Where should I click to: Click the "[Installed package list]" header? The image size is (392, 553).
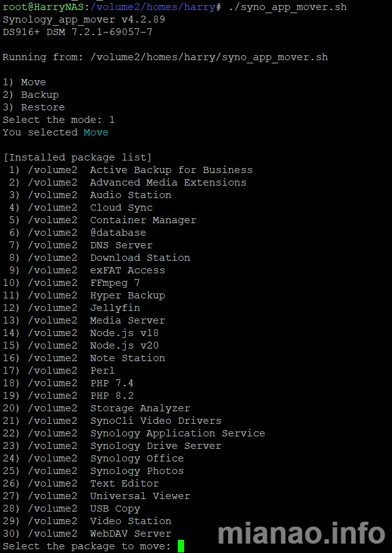[x=77, y=157]
